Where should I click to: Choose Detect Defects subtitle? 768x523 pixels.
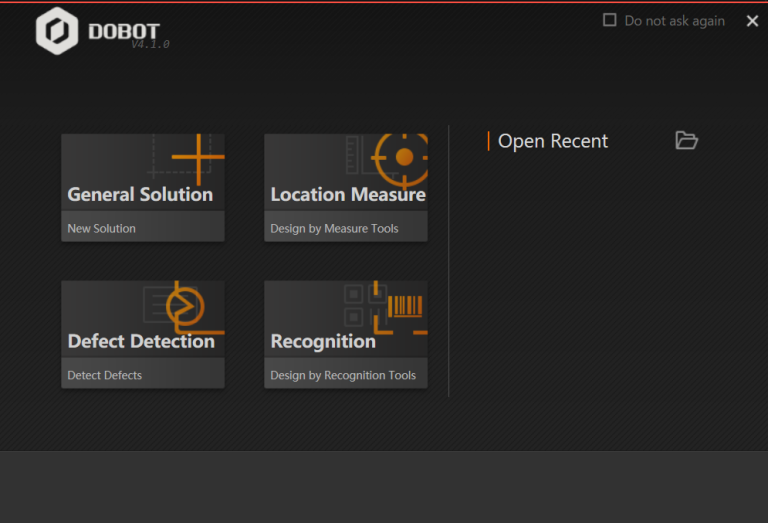pos(104,375)
